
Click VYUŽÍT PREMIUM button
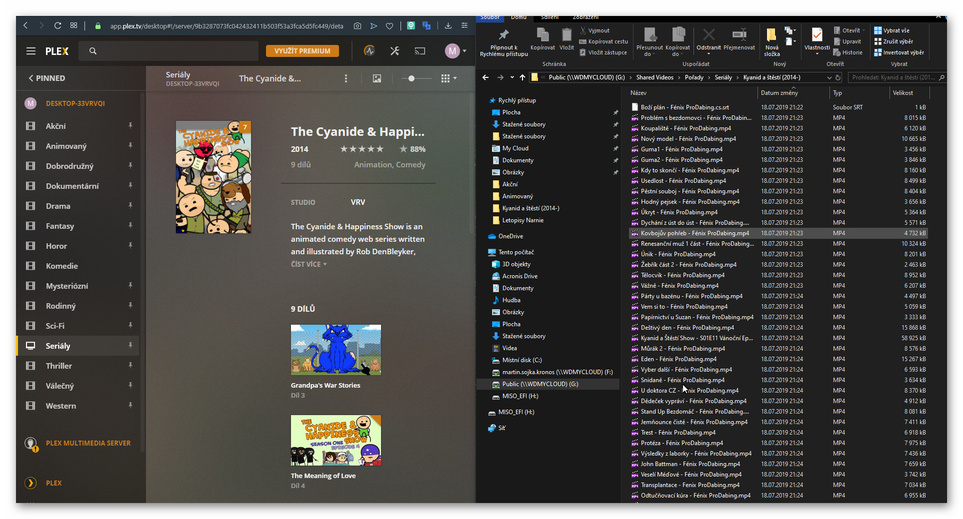coord(302,51)
